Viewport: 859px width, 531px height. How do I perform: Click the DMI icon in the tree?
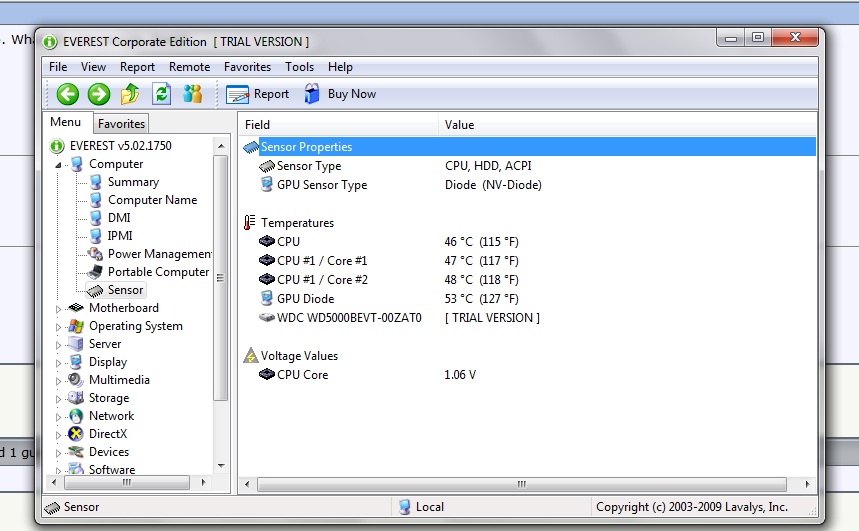(x=96, y=218)
